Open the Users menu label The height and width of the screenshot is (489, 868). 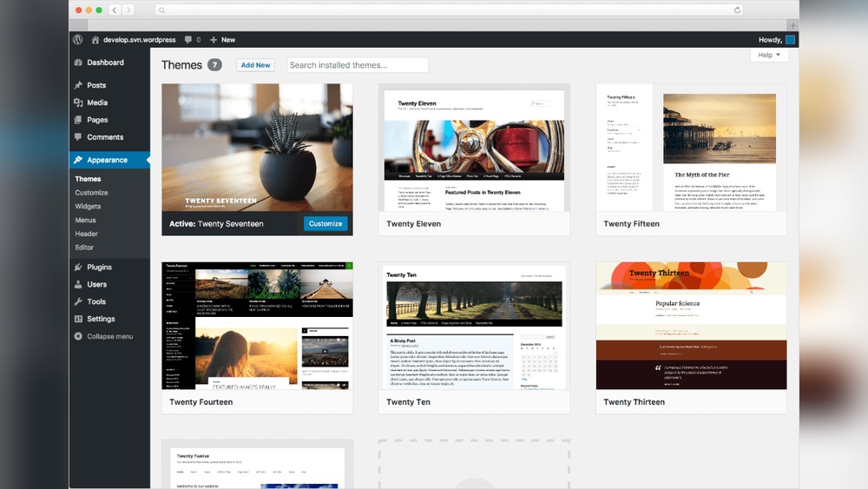tap(97, 284)
